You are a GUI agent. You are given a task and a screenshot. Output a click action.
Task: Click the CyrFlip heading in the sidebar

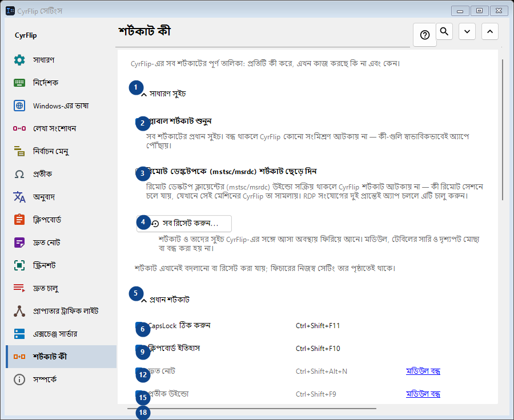pos(26,35)
